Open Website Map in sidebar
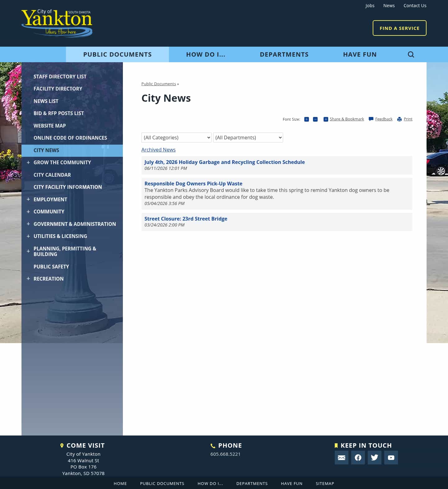448x489 pixels. (x=50, y=126)
